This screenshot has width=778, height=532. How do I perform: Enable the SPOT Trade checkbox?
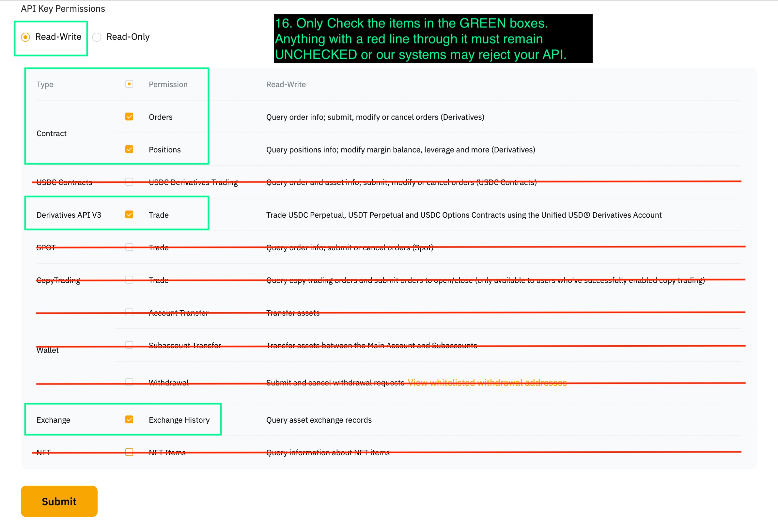pyautogui.click(x=129, y=247)
